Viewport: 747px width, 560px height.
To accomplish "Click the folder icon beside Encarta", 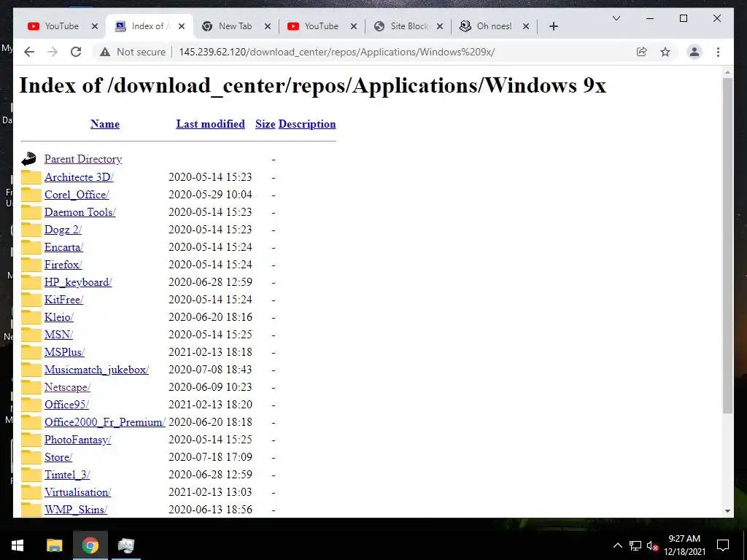I will pos(31,246).
